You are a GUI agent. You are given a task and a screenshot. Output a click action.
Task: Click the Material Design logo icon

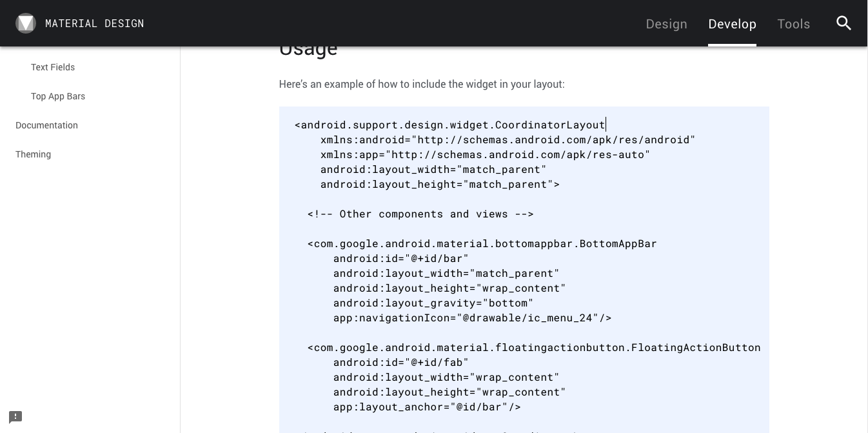(x=26, y=23)
